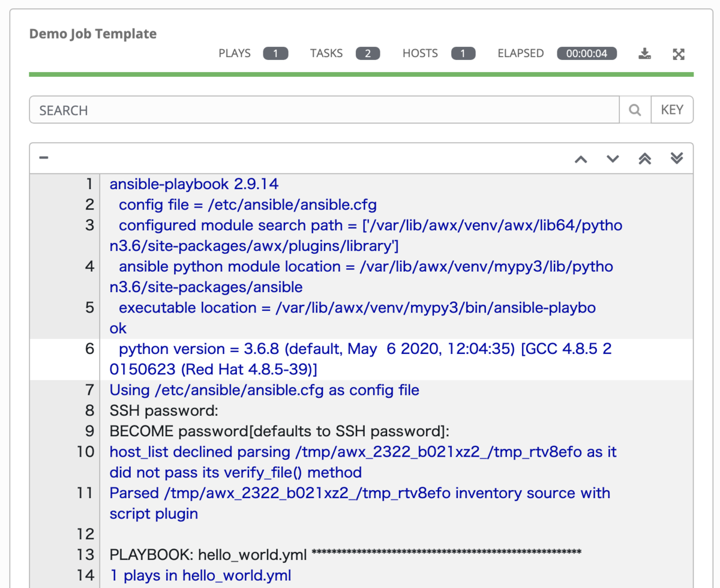The height and width of the screenshot is (588, 720).
Task: Select the python version output line
Action: click(360, 349)
